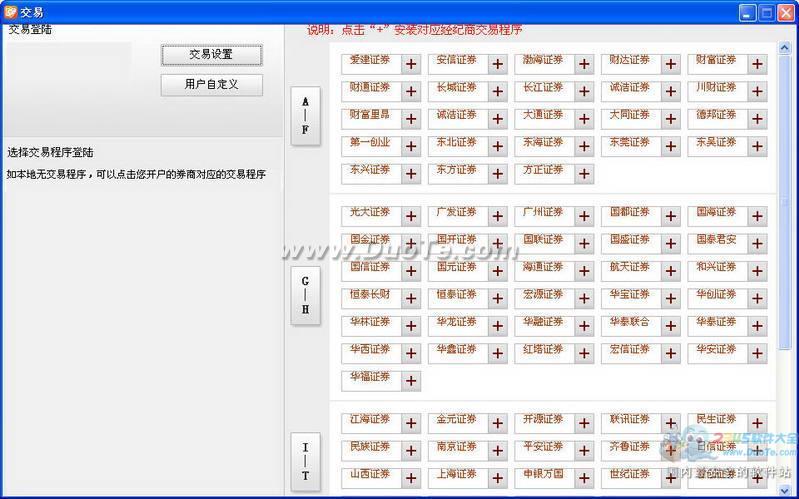Screen dimensions: 799x499
Task: Install 川财证券 via the plus icon
Action: 757,92
